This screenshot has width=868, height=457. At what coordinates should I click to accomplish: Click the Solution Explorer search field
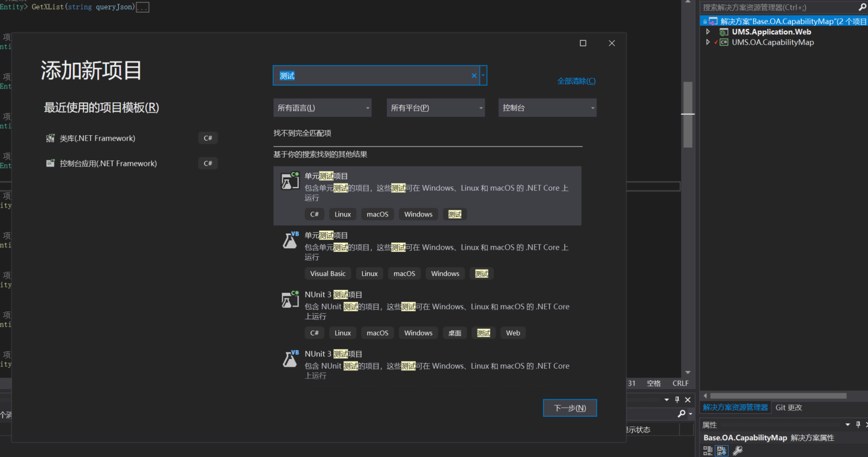[x=778, y=7]
